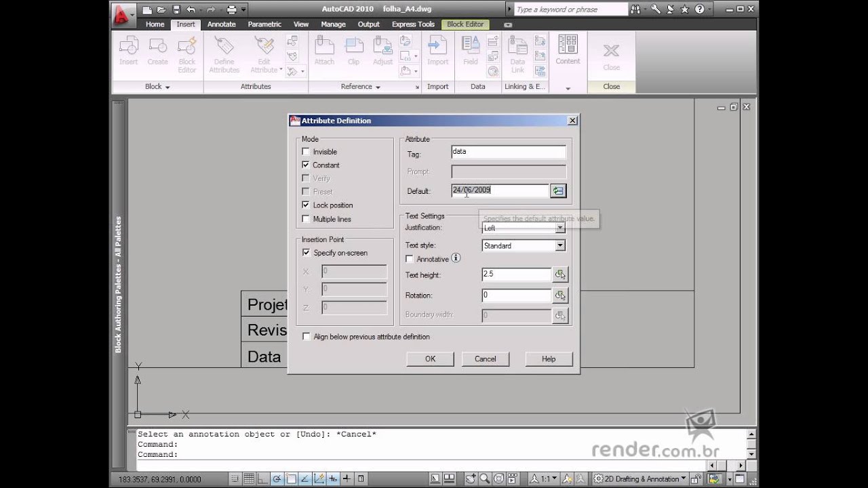Click the Default value field 24/06/2009

pyautogui.click(x=500, y=190)
